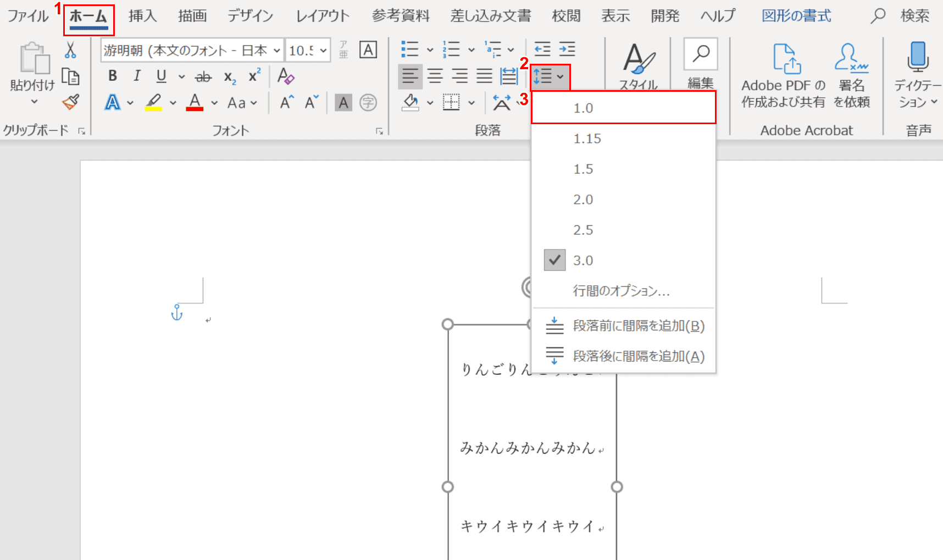
Task: Expand bullet list dropdown arrow
Action: point(430,50)
